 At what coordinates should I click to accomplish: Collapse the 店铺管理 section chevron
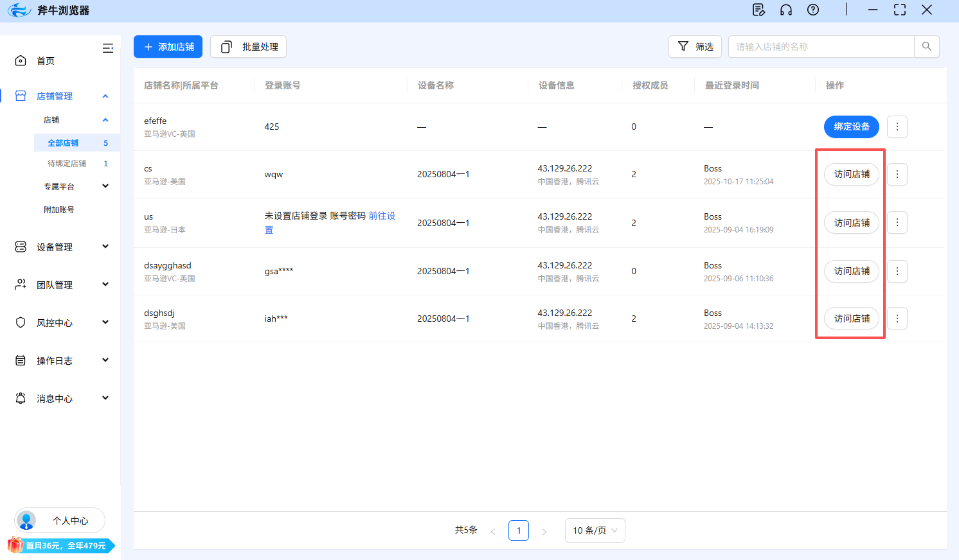point(105,95)
